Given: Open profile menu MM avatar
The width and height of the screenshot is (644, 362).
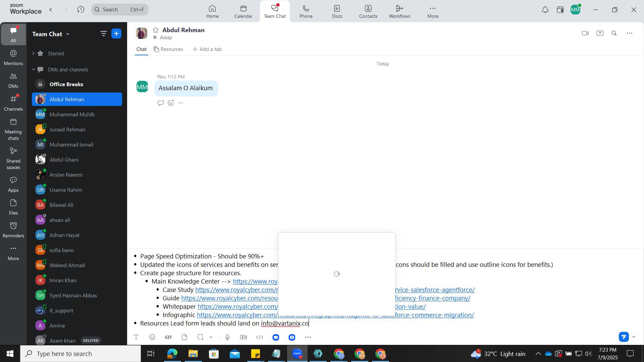Looking at the screenshot, I should [x=576, y=10].
